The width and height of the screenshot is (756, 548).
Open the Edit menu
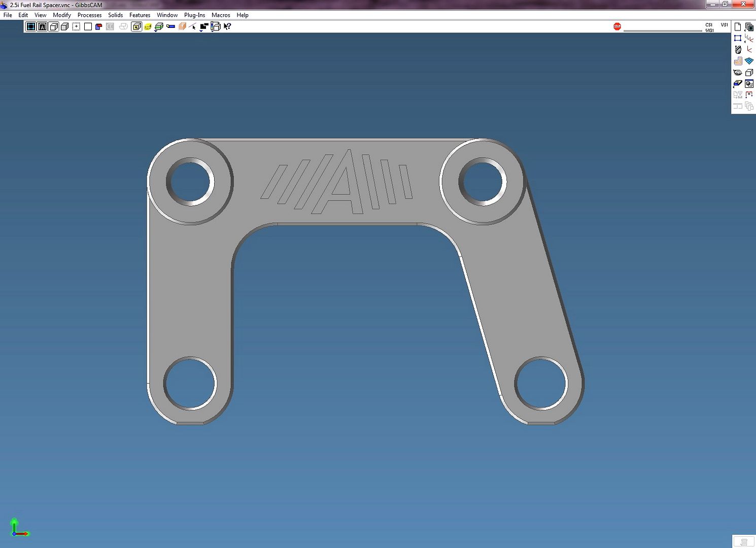tap(23, 15)
